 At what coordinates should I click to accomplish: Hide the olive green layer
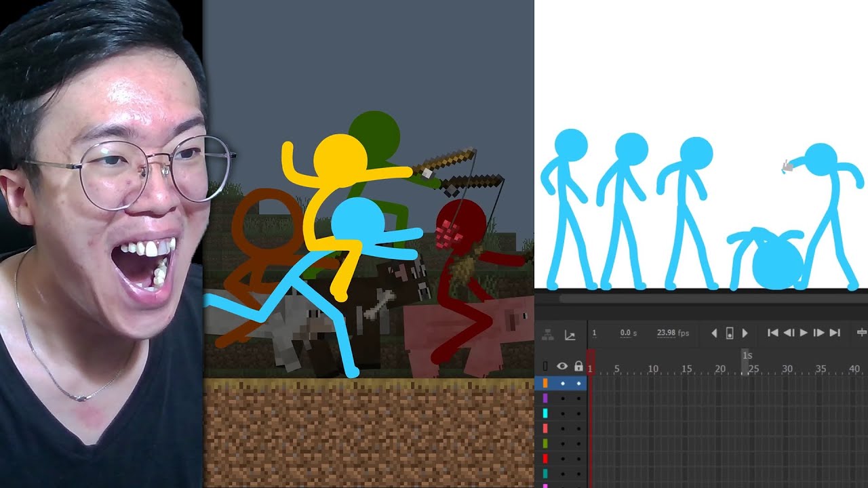click(562, 443)
